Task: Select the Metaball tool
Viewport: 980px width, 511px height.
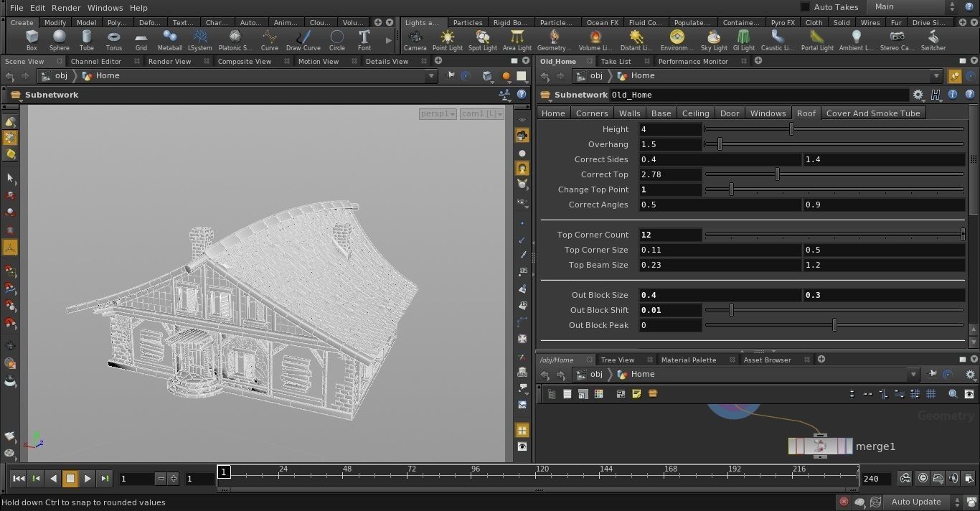Action: coord(170,40)
